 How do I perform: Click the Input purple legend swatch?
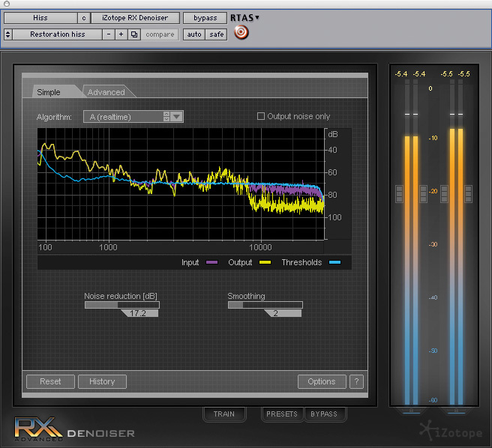(211, 262)
